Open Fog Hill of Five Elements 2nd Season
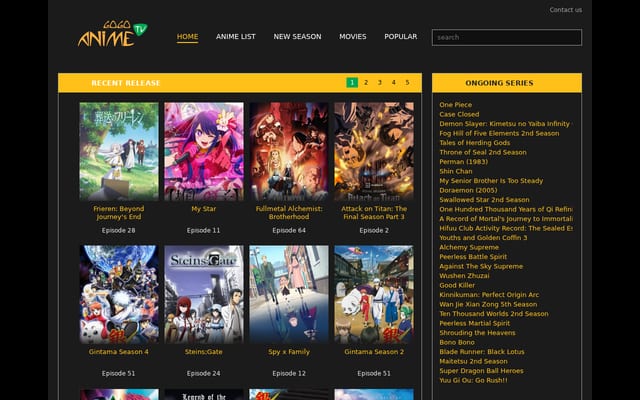The width and height of the screenshot is (640, 400). pos(499,133)
